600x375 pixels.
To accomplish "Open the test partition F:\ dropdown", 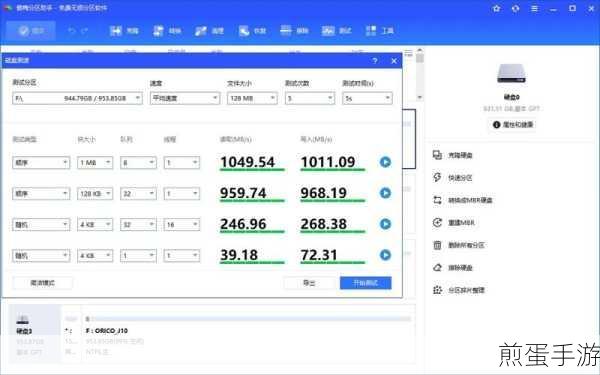I will 77,98.
